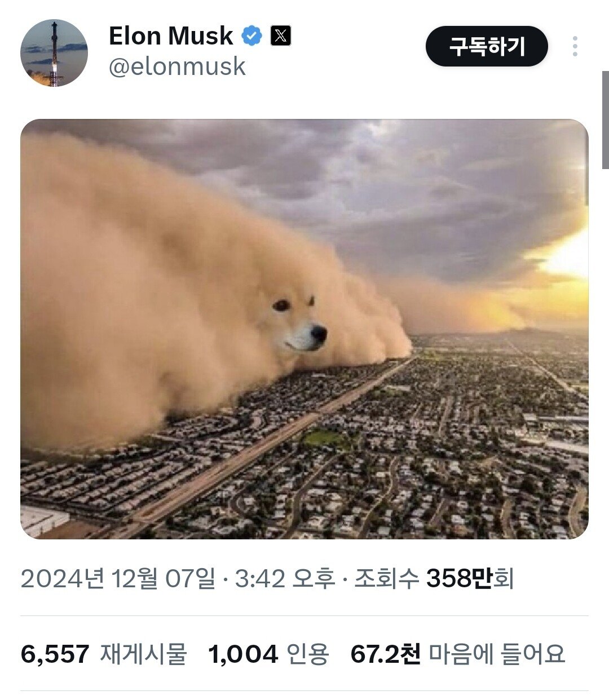
Task: Open the three-dot more options menu
Action: pyautogui.click(x=575, y=46)
